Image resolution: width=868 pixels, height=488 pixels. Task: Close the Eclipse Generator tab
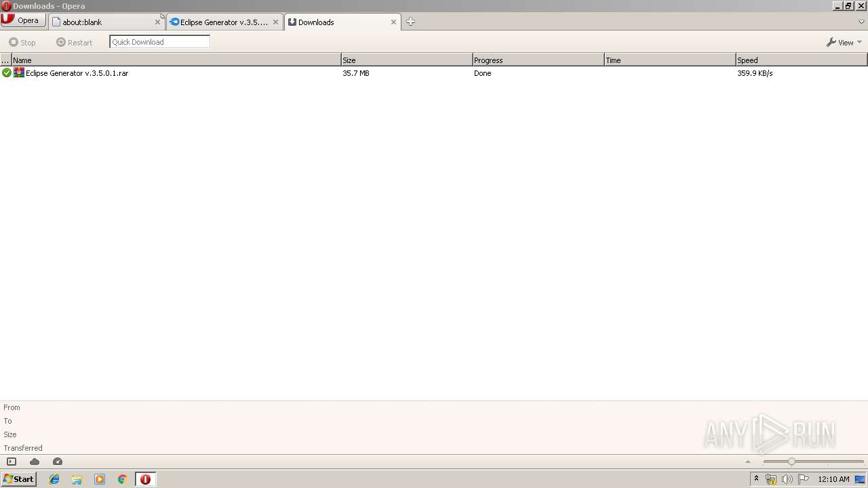coord(275,22)
